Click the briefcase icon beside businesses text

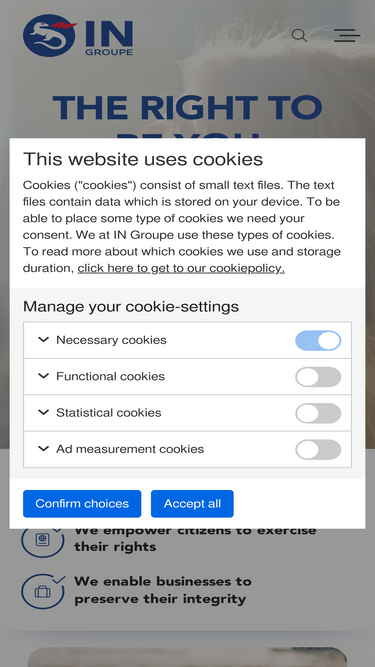43,591
